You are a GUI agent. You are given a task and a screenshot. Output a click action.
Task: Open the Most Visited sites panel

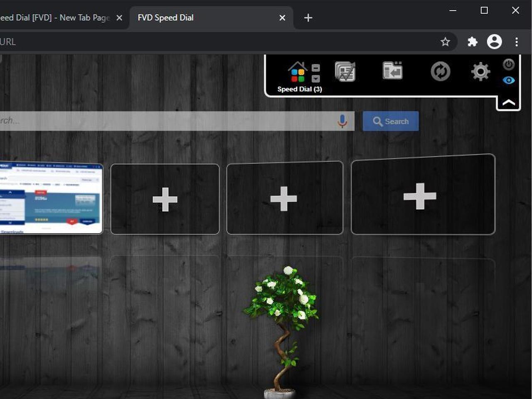point(345,72)
